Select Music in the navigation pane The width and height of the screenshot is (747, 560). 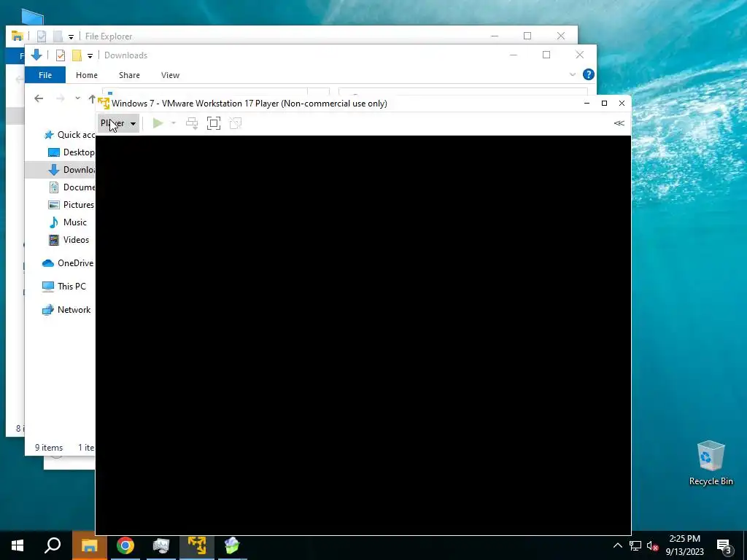(68, 222)
